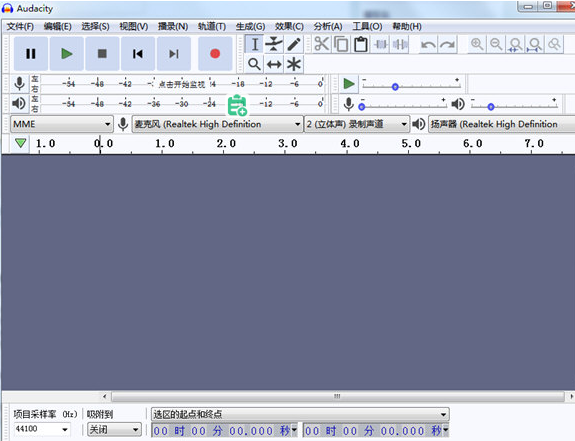Select the Time Shift tool
The image size is (575, 441).
pos(274,64)
